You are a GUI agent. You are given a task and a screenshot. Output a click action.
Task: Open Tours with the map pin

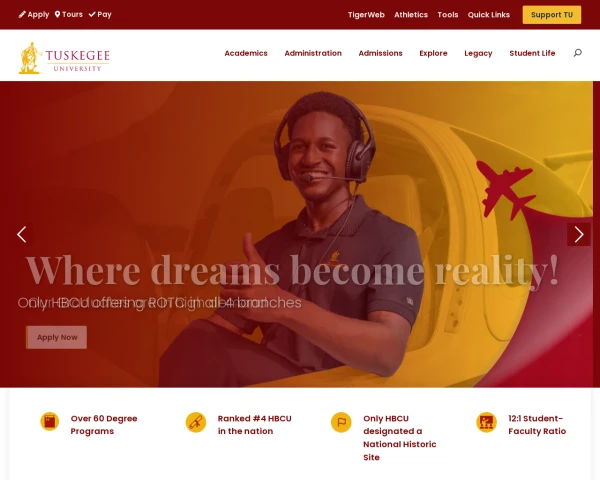tap(68, 15)
